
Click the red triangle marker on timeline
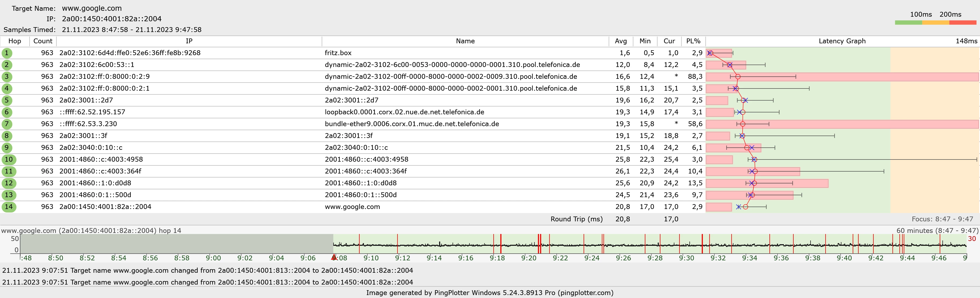coord(334,257)
